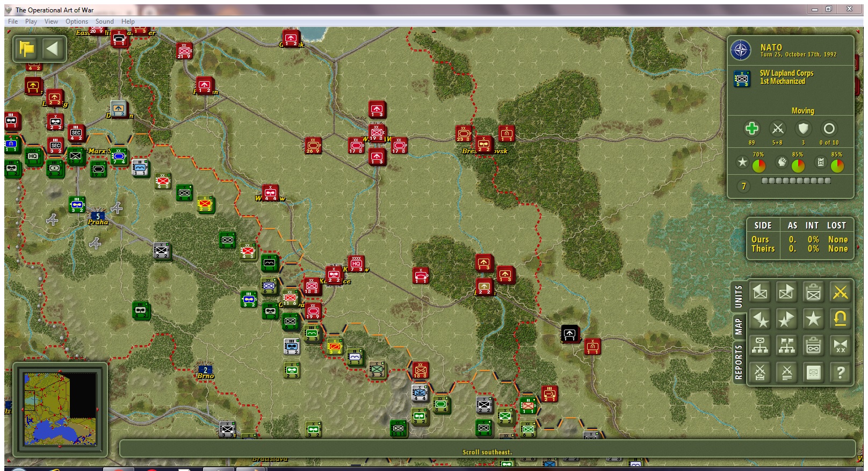The height and width of the screenshot is (471, 868).
Task: Click the crossed swords attack strength icon
Action: [x=777, y=129]
